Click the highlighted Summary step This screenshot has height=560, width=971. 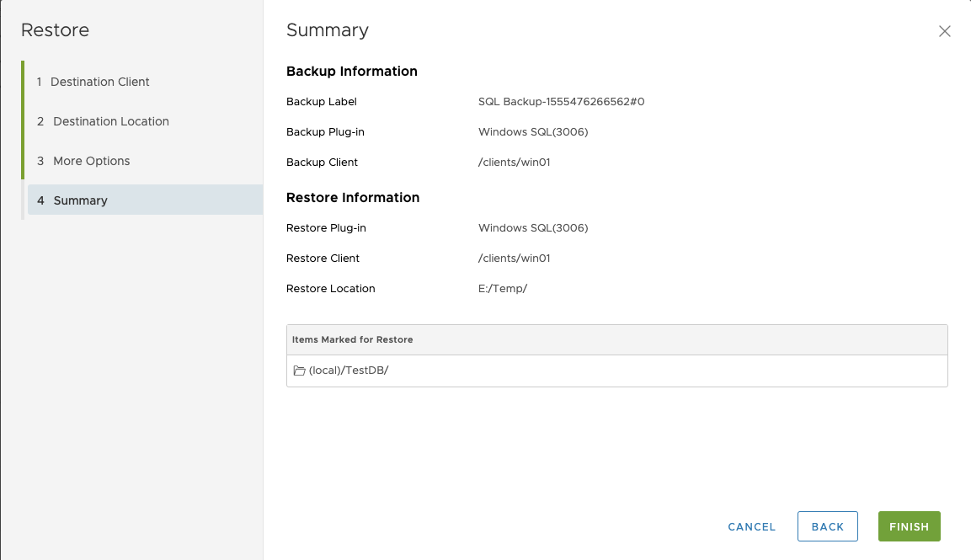coord(80,200)
